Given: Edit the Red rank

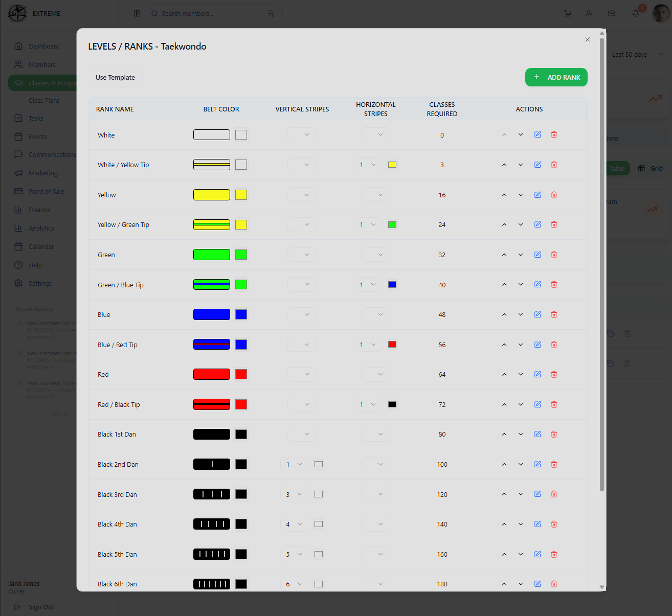Looking at the screenshot, I should click(537, 374).
